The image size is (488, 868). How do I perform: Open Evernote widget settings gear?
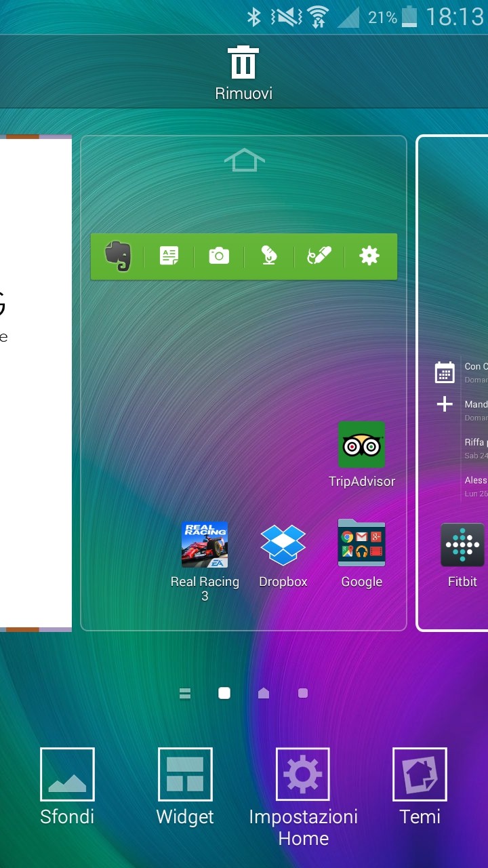coord(369,256)
